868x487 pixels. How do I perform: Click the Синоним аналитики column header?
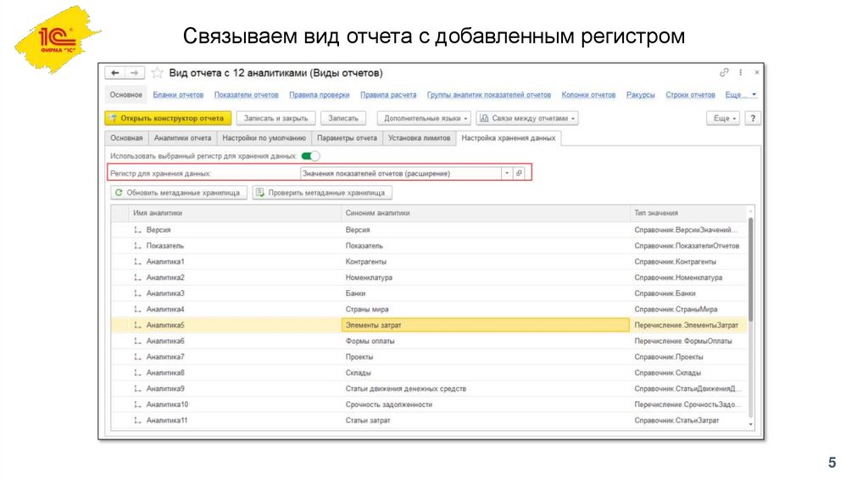(x=486, y=213)
